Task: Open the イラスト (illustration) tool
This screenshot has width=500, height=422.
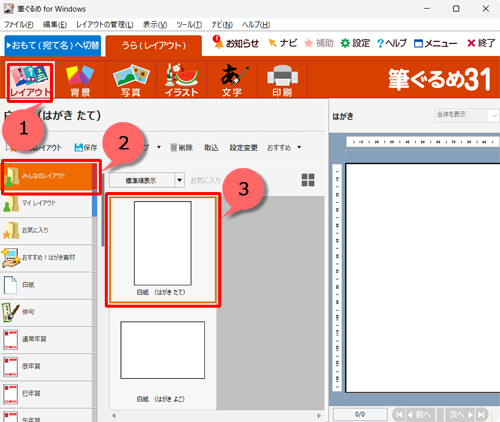Action: (x=181, y=81)
